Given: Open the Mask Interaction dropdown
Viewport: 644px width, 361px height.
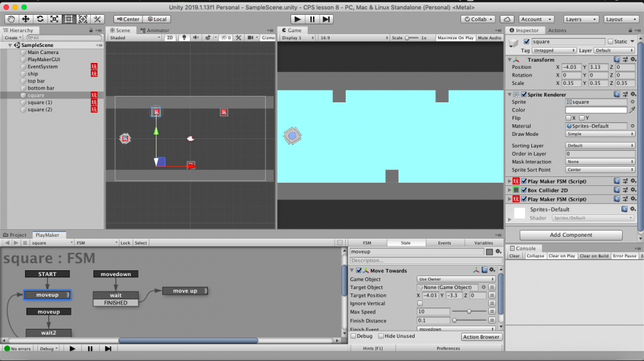Looking at the screenshot, I should tap(600, 162).
